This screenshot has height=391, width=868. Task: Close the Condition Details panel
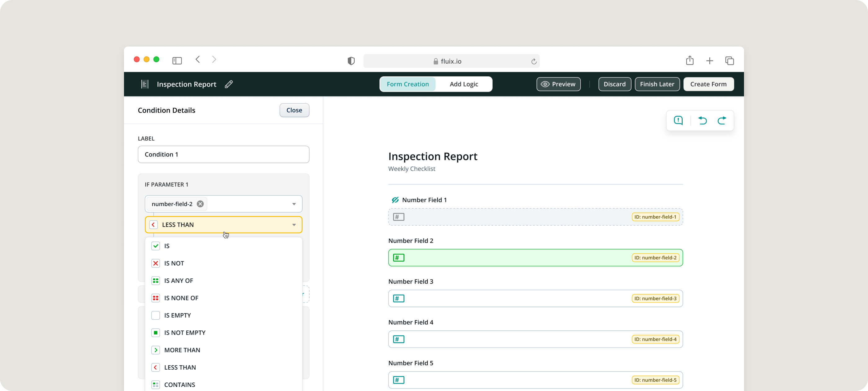tap(294, 110)
